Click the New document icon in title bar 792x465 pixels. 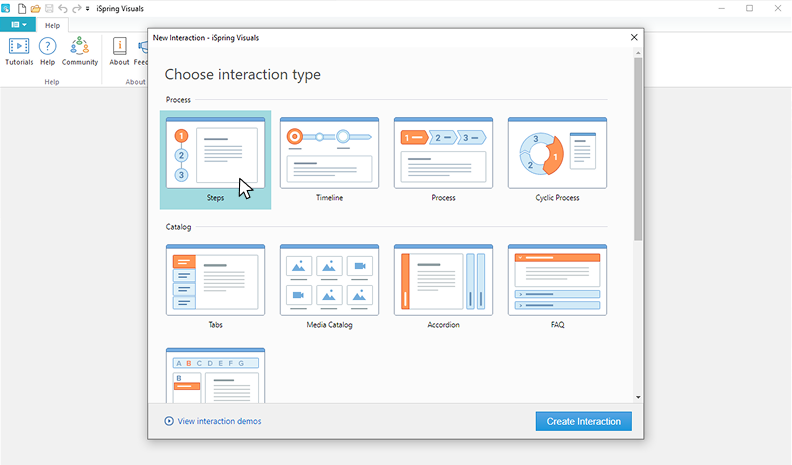[21, 8]
